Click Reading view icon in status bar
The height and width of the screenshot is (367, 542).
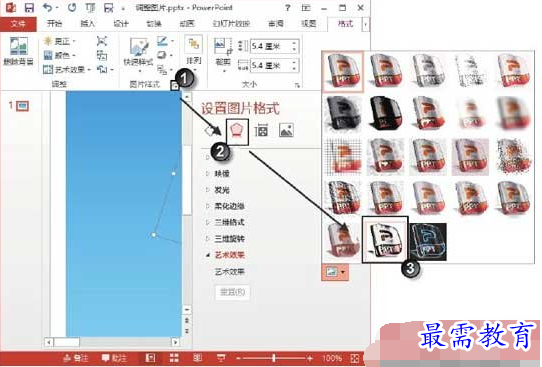(x=197, y=358)
